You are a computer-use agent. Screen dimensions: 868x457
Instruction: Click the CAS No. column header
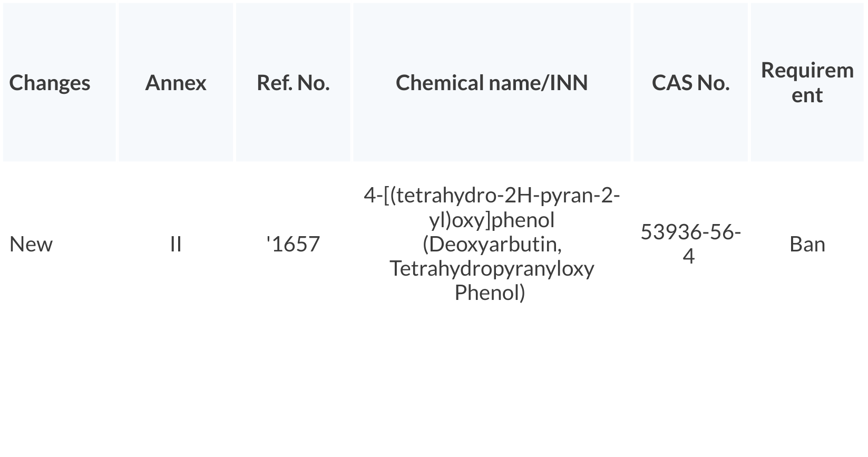click(x=690, y=83)
